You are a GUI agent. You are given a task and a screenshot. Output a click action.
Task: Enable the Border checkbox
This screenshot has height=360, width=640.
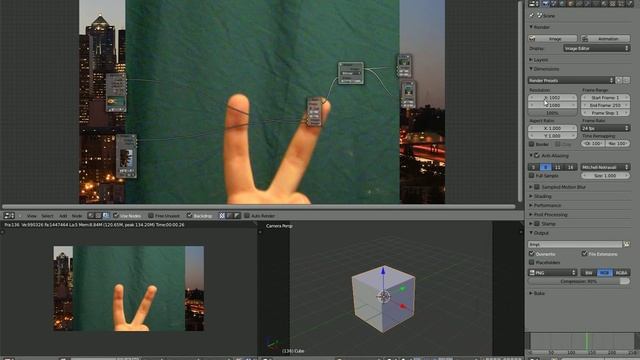click(x=531, y=144)
